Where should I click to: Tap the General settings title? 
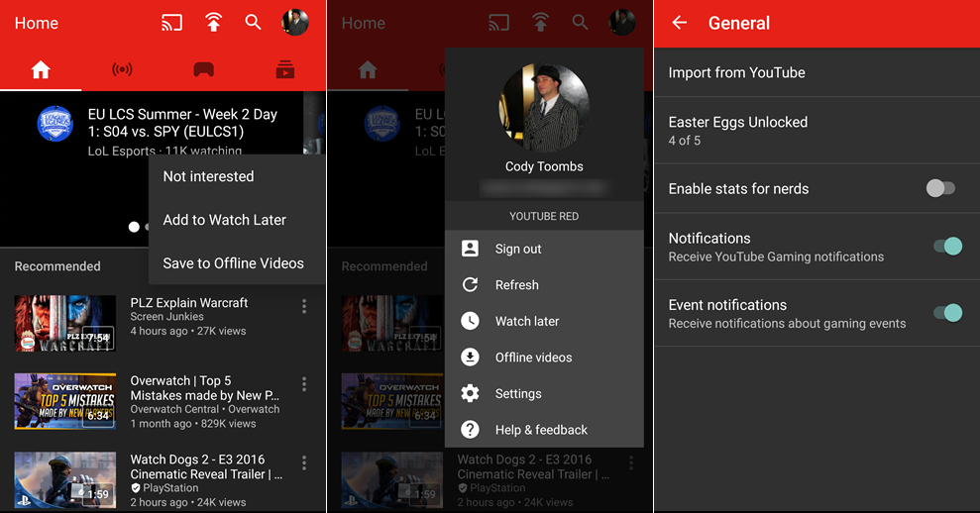coord(739,23)
